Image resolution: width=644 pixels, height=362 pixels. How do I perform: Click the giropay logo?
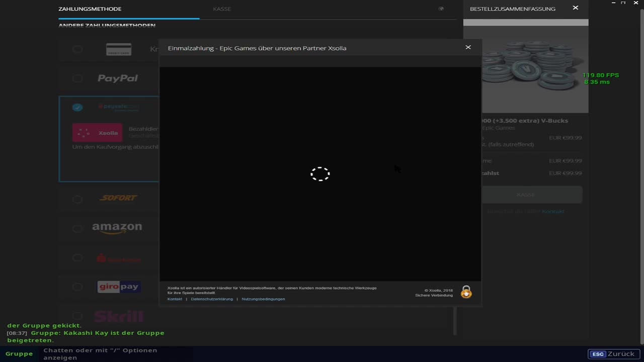[x=119, y=287]
